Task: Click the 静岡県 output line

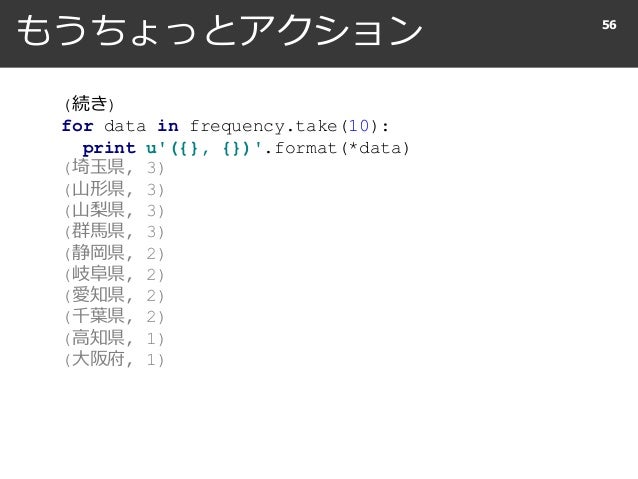Action: click(x=114, y=253)
